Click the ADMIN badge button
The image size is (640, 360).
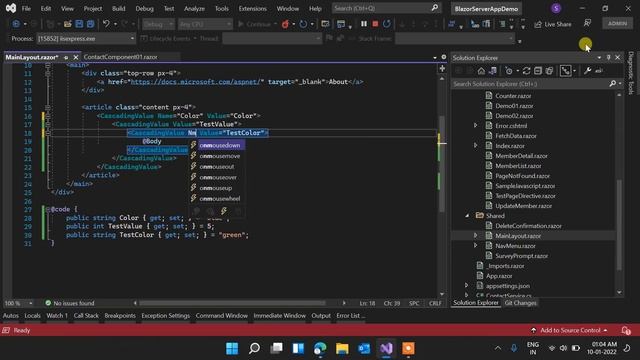click(617, 24)
